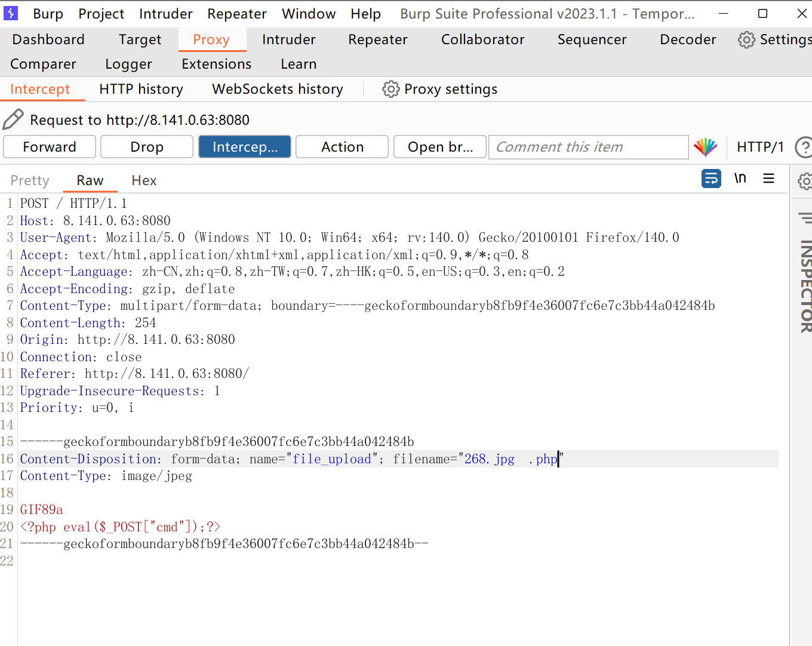Open the Inspector gear settings icon

point(805,181)
